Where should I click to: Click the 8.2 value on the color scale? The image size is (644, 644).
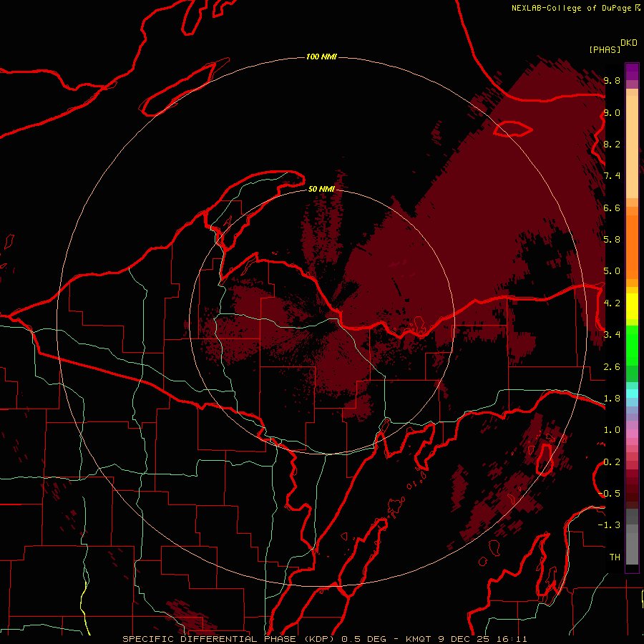pyautogui.click(x=612, y=144)
